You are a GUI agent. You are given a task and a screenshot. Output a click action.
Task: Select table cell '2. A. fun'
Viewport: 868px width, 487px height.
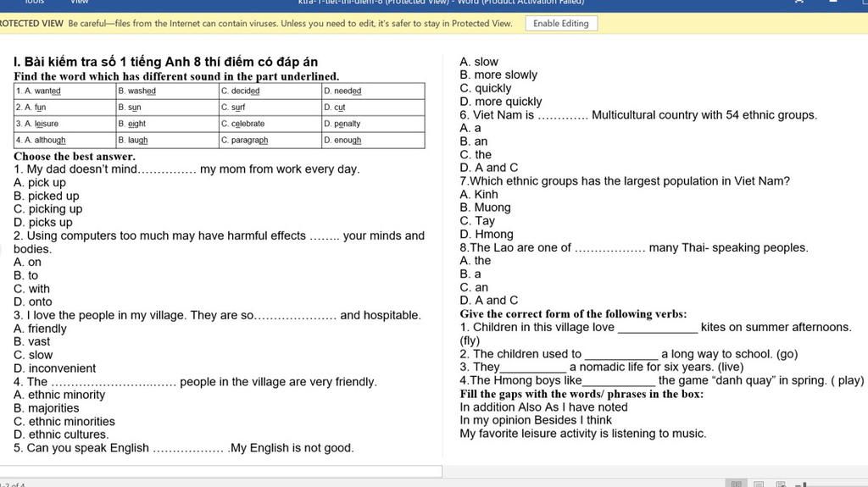[64, 108]
